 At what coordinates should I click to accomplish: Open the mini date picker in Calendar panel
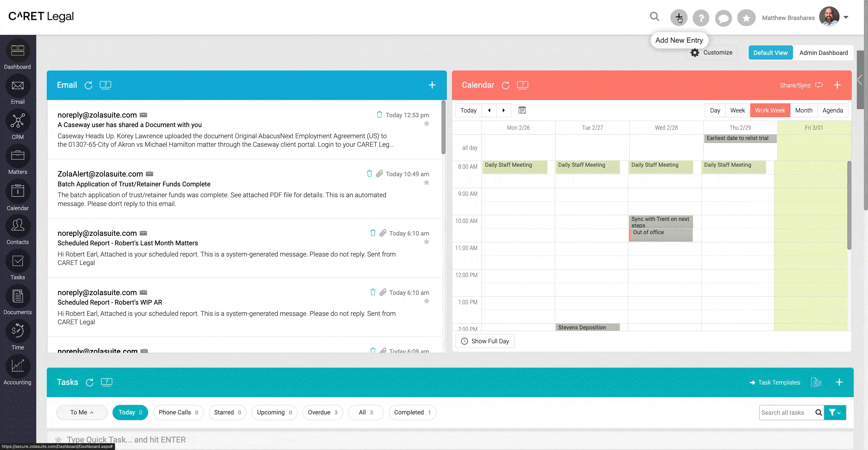click(522, 110)
